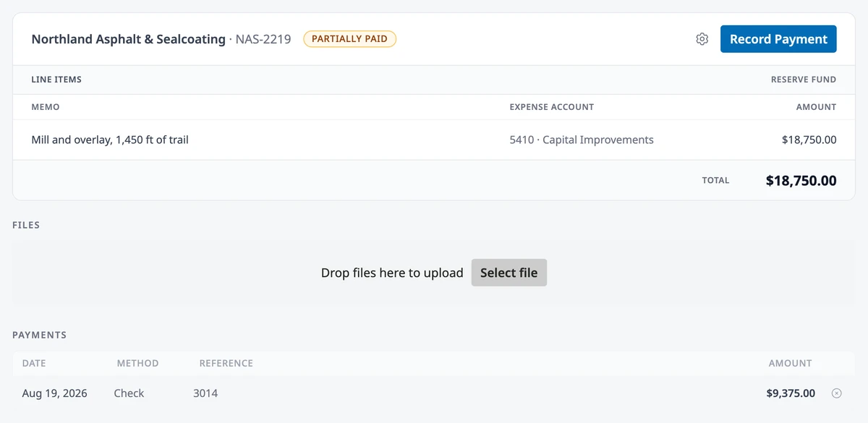The height and width of the screenshot is (423, 868).
Task: Click the Line Items section label
Action: (x=56, y=80)
